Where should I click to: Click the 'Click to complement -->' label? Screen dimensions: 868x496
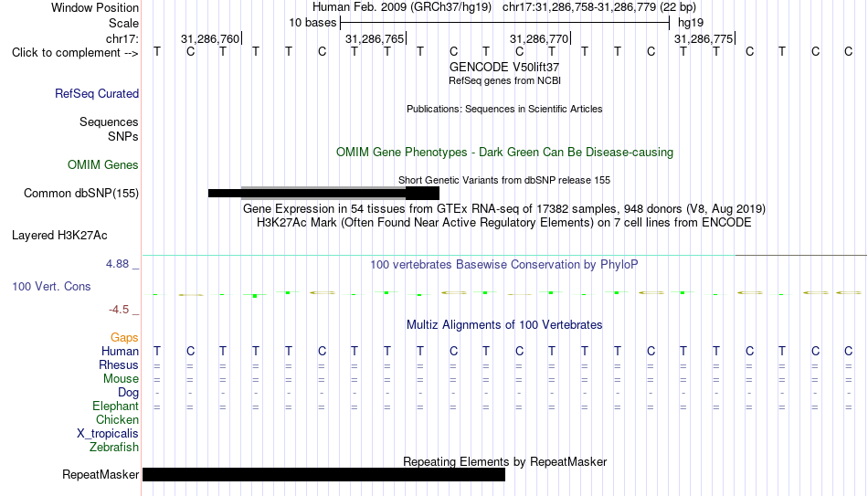click(75, 53)
